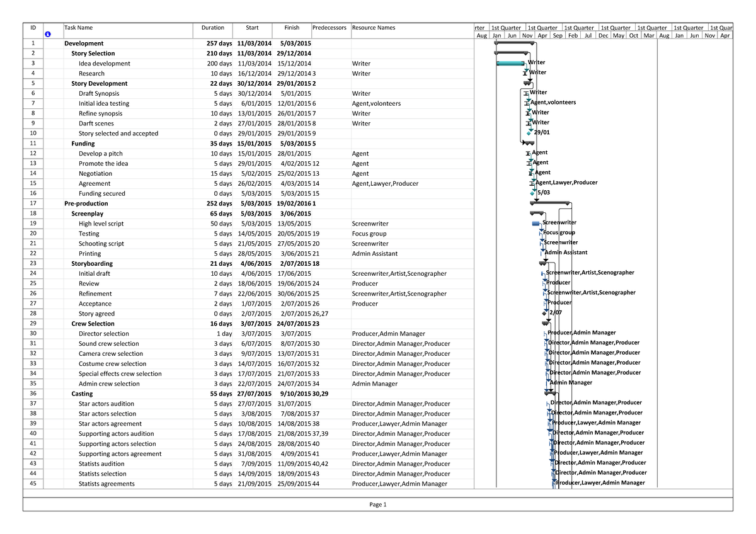Select the Statists audition task

[102, 464]
